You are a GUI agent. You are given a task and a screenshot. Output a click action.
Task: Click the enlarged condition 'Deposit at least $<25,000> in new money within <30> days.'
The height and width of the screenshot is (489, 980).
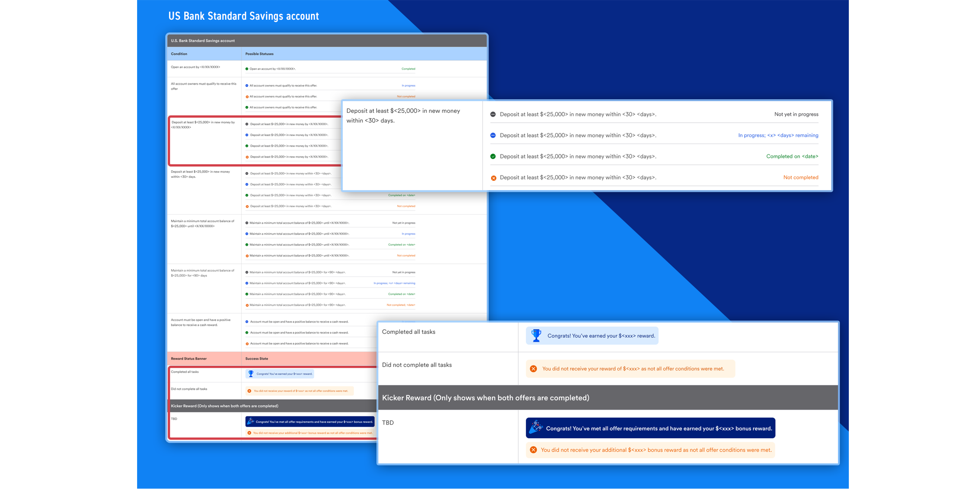(x=403, y=116)
